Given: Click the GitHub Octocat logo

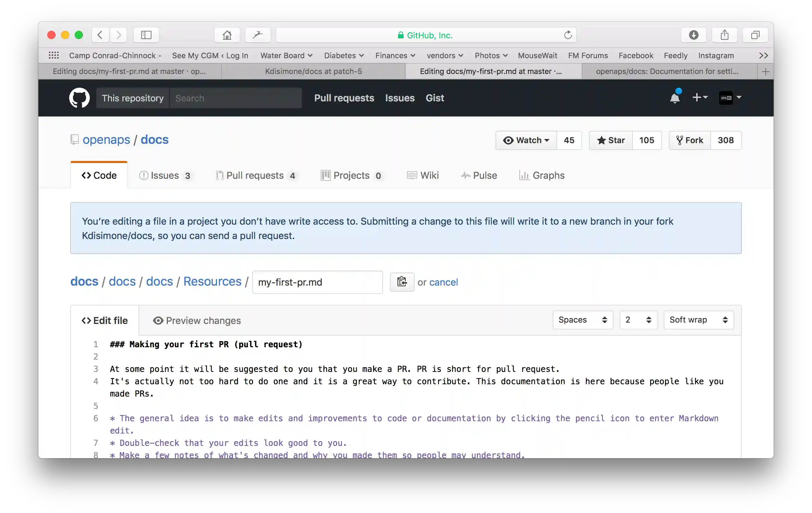Looking at the screenshot, I should point(79,98).
